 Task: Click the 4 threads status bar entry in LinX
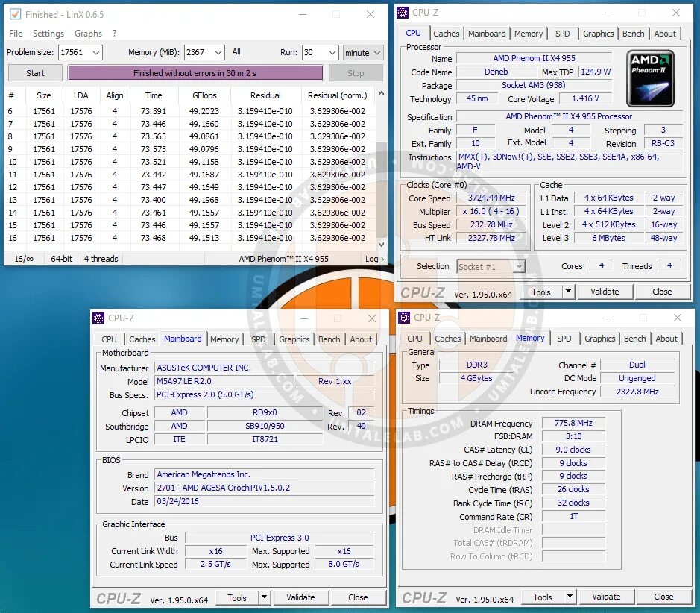coord(101,259)
